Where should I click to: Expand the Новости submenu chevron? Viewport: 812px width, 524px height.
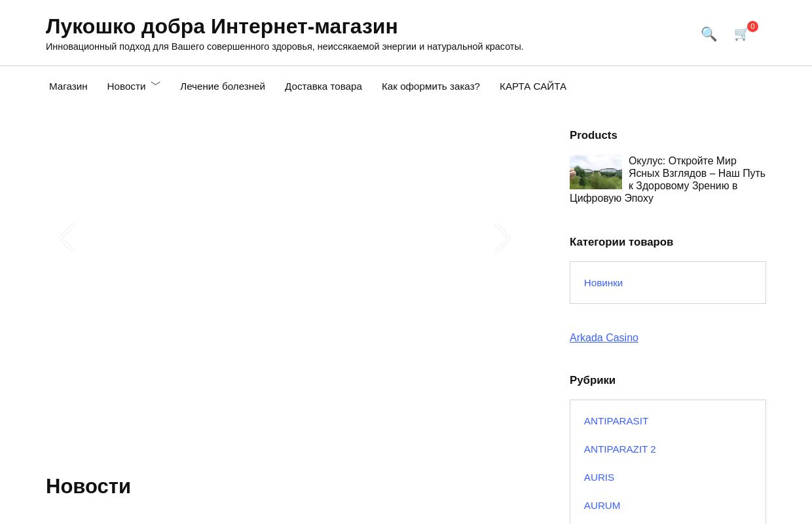coord(156,83)
